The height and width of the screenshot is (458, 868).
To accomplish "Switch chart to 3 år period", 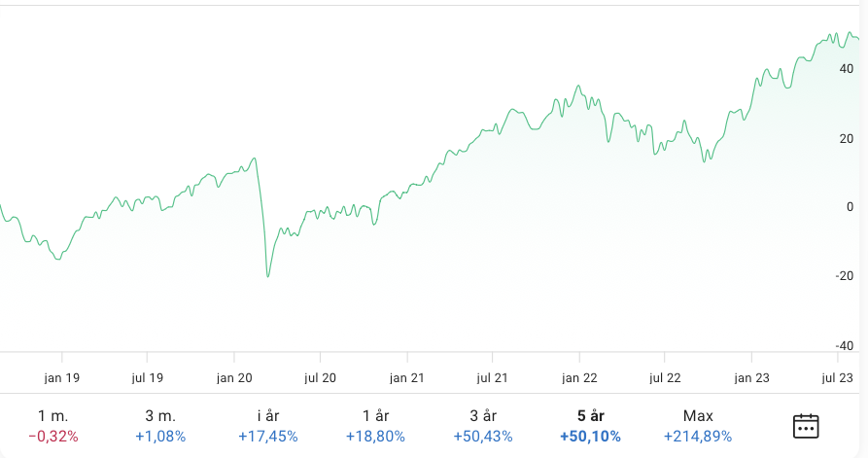I will [x=483, y=426].
